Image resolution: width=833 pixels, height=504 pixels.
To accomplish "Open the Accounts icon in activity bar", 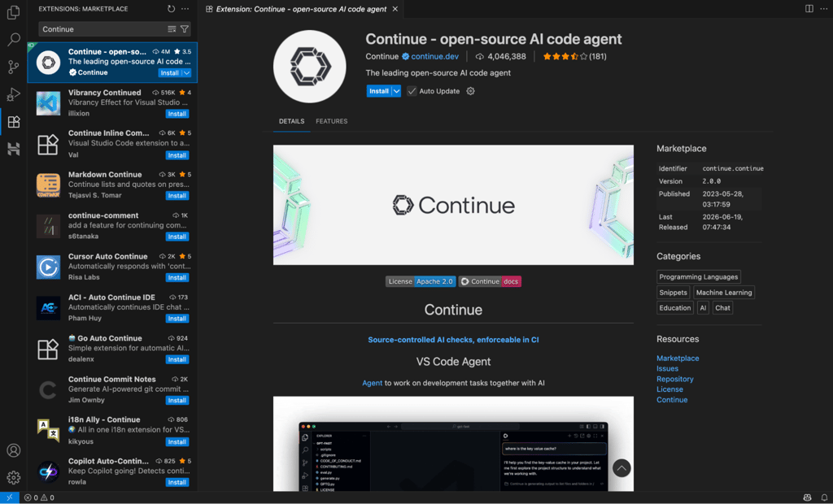I will click(13, 450).
